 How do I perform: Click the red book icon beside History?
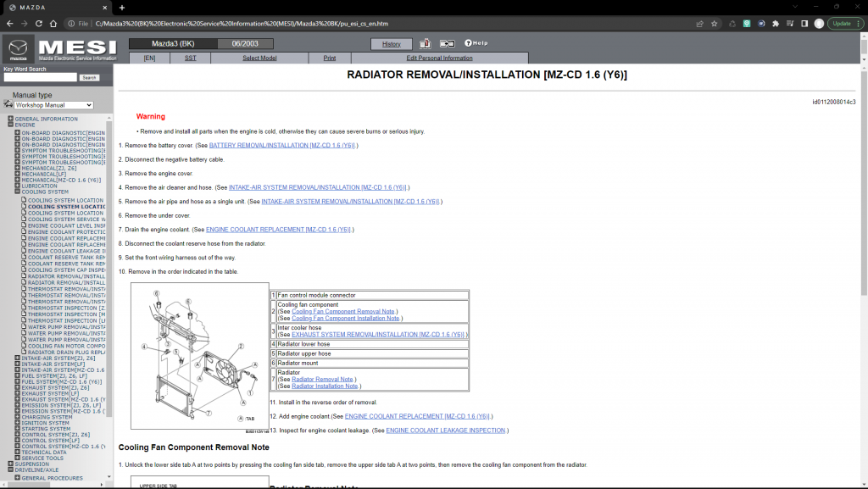point(426,43)
